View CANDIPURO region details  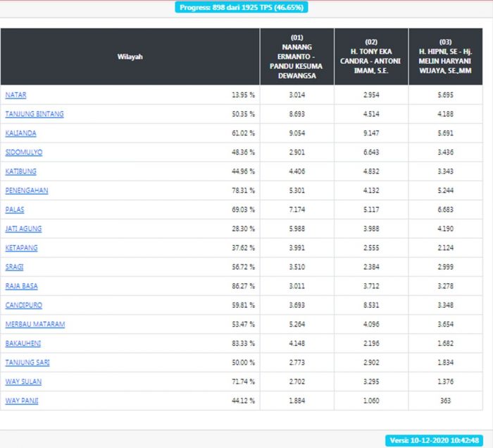tap(23, 305)
